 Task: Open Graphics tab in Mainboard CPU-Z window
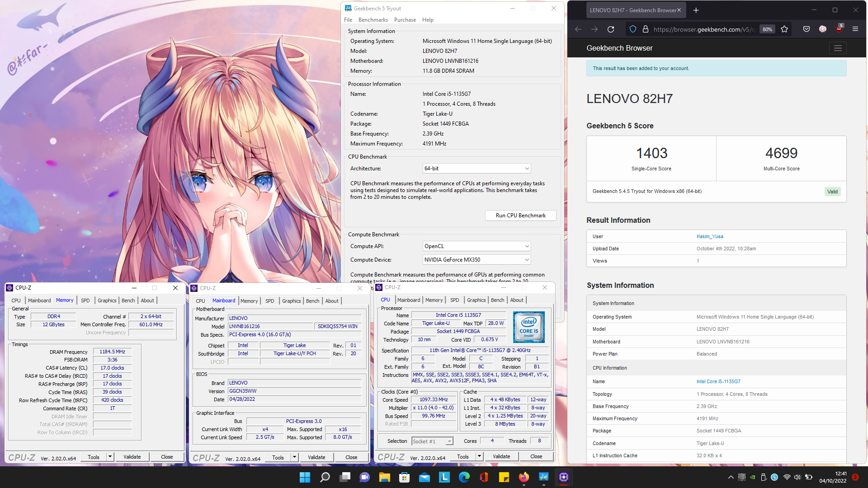pos(292,301)
